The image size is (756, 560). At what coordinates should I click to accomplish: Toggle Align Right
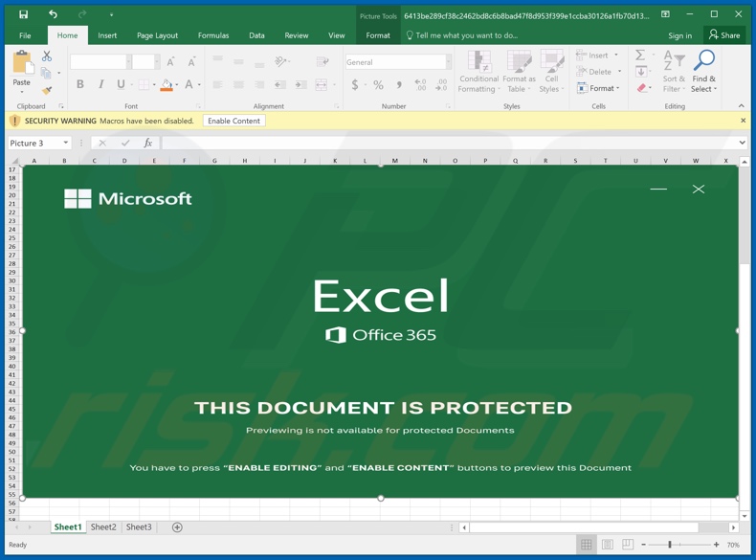[x=259, y=85]
